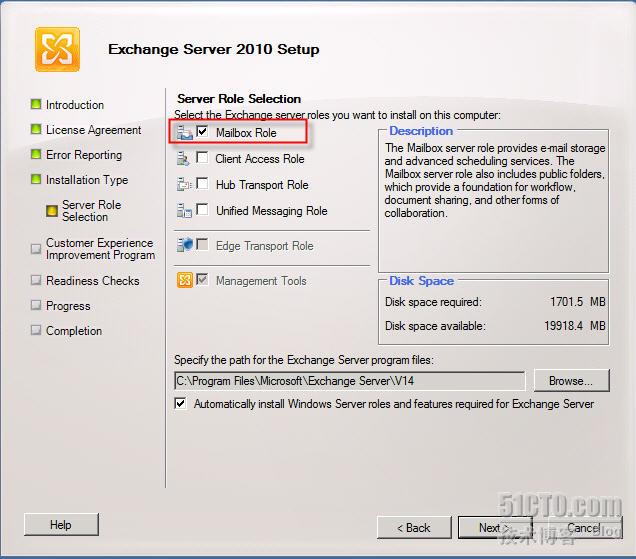
Task: Click the Readiness Checks step indicator
Action: [36, 280]
